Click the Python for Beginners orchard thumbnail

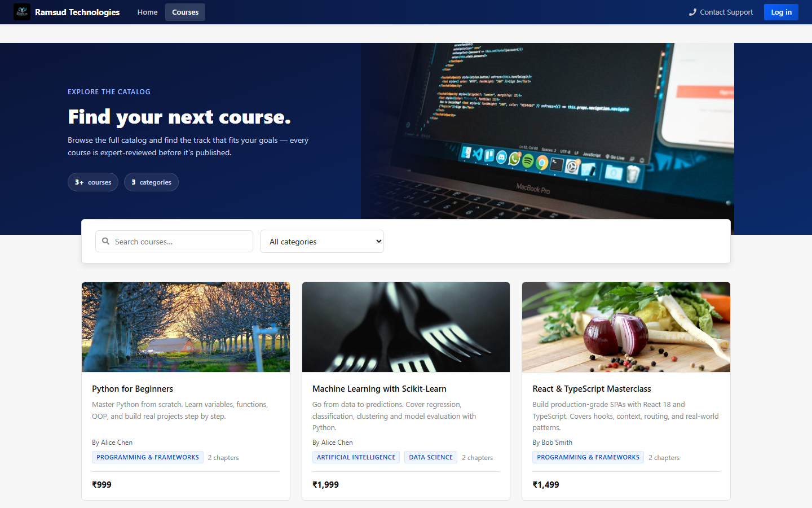[186, 327]
